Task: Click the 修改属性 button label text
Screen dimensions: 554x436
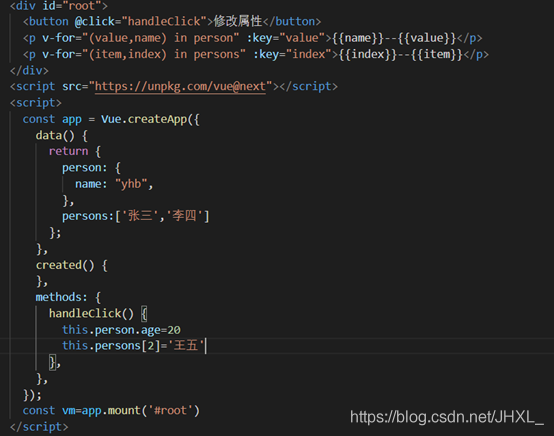Action: click(238, 21)
